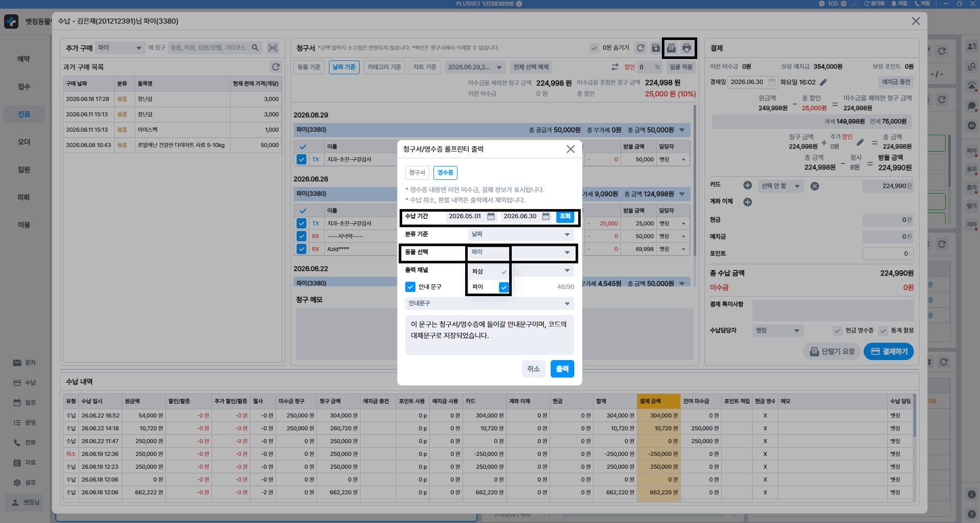Click the 일괄 적용 bulk apply button
The width and height of the screenshot is (980, 523).
click(x=681, y=67)
